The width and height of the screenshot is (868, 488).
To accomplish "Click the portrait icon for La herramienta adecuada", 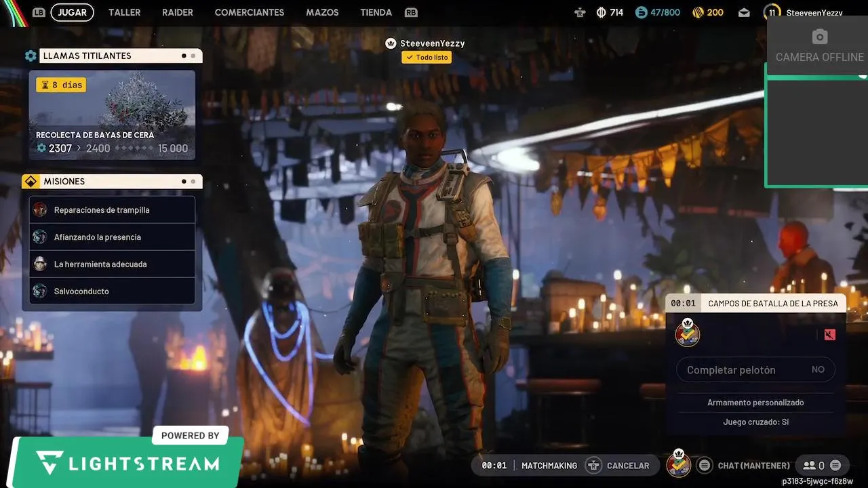I will click(40, 264).
